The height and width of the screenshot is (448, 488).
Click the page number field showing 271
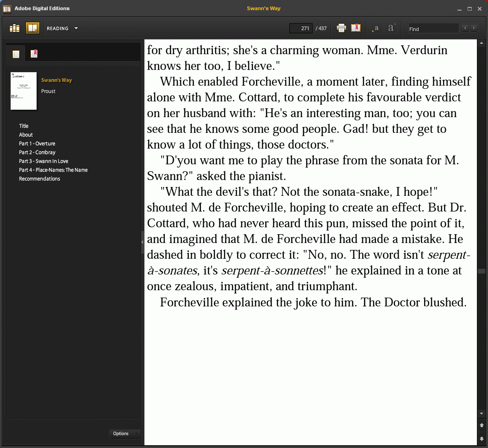tap(300, 28)
